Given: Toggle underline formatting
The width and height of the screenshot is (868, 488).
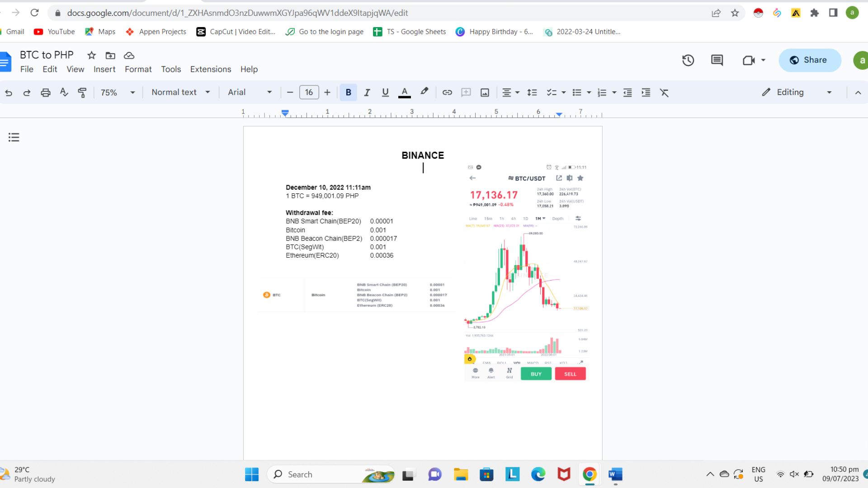Looking at the screenshot, I should tap(385, 93).
